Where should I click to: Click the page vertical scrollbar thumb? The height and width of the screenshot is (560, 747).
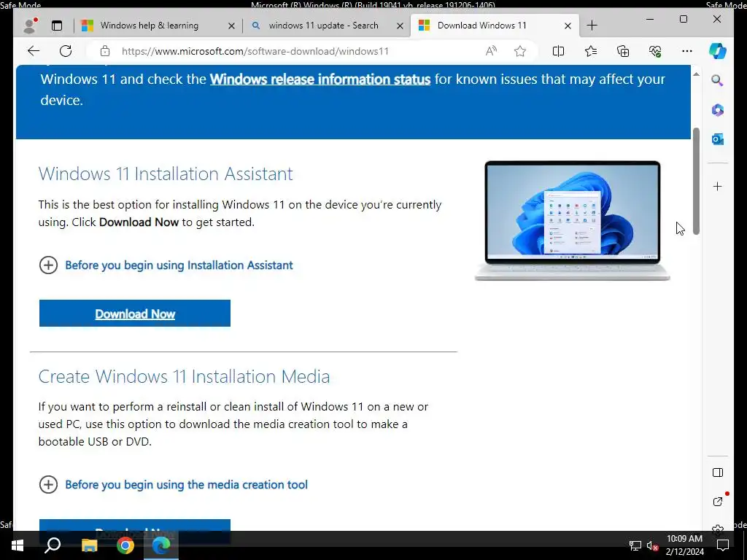(696, 181)
